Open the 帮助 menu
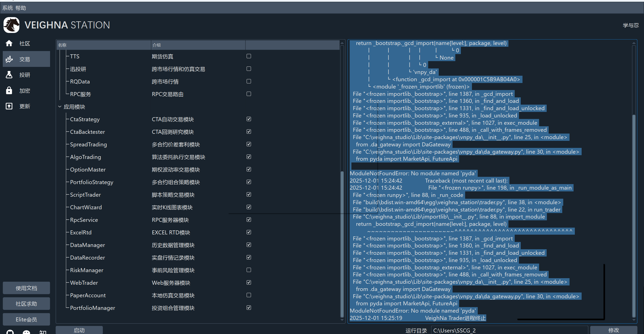 tap(21, 8)
